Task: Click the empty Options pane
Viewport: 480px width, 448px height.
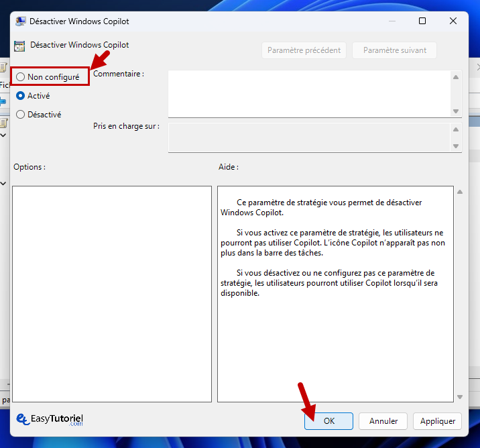Action: click(112, 294)
